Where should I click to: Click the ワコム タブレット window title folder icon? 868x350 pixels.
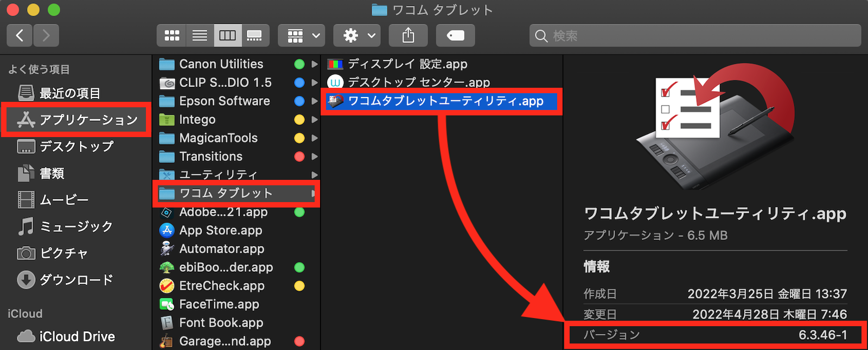coord(379,10)
